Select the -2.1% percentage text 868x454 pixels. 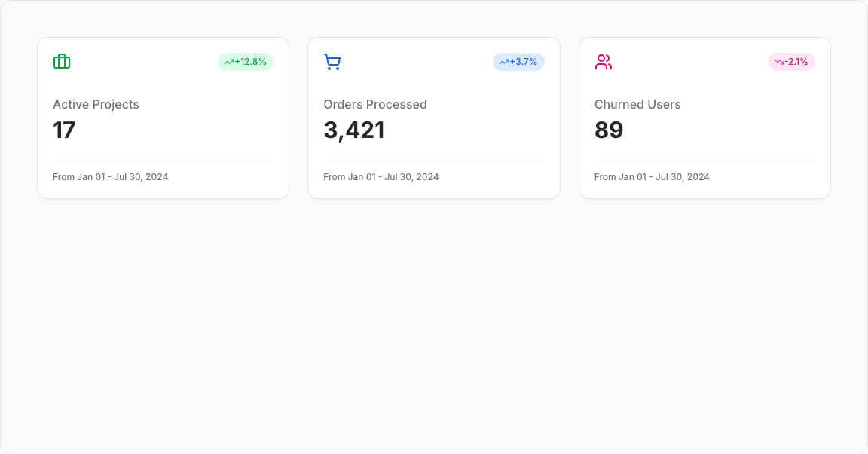(x=796, y=62)
